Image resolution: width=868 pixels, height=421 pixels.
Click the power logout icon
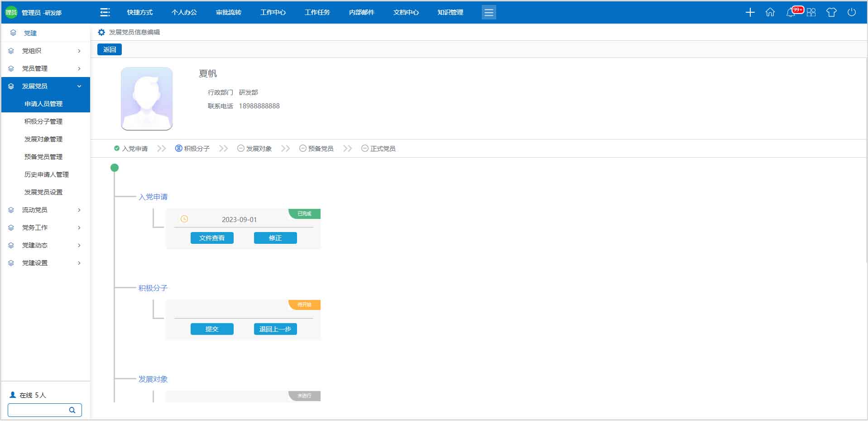pyautogui.click(x=851, y=12)
